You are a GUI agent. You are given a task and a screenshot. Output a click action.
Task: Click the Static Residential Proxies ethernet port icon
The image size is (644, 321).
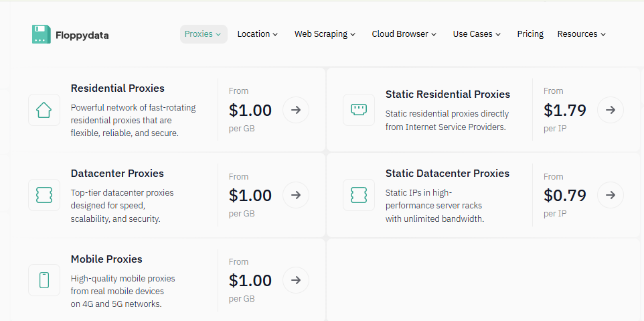(359, 110)
